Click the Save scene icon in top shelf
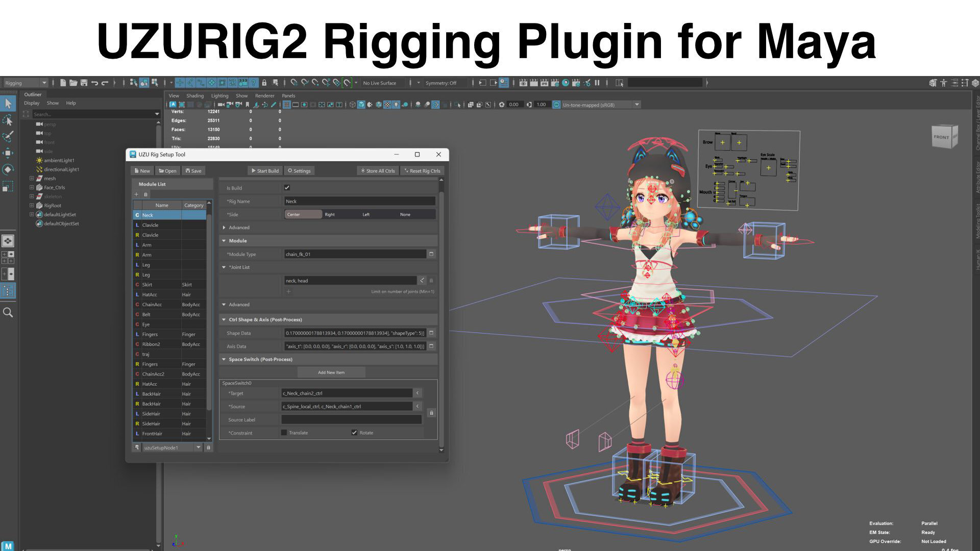Image resolution: width=980 pixels, height=551 pixels. (x=84, y=83)
